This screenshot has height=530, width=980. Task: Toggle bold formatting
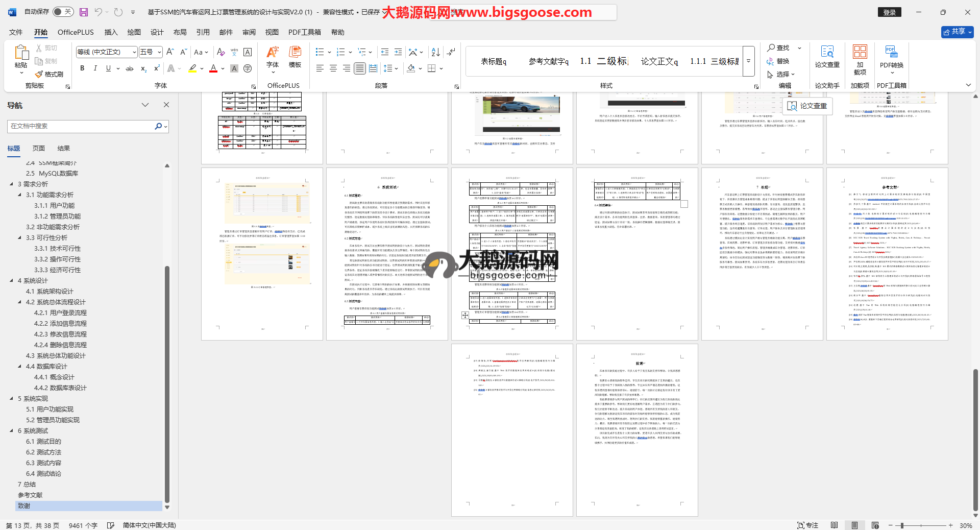click(x=82, y=68)
